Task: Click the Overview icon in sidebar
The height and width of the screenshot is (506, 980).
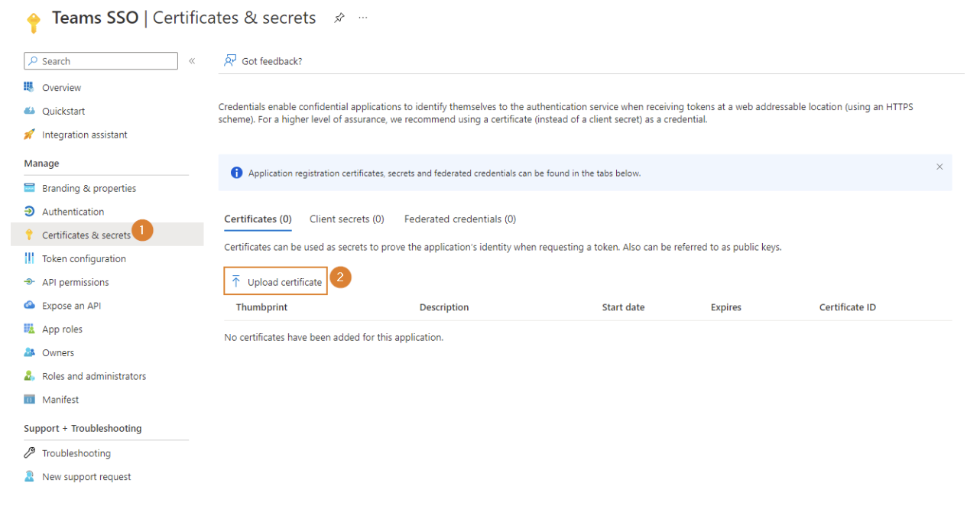Action: pyautogui.click(x=30, y=87)
